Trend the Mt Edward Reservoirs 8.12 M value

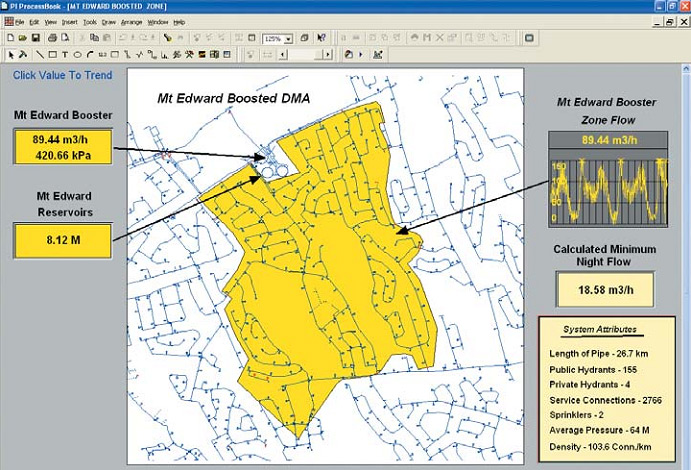[63, 241]
